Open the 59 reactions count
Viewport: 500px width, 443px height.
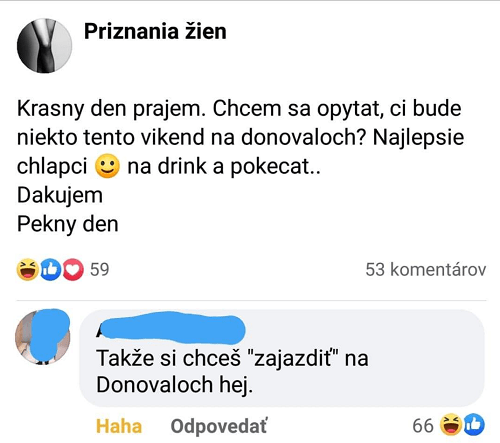pyautogui.click(x=99, y=269)
